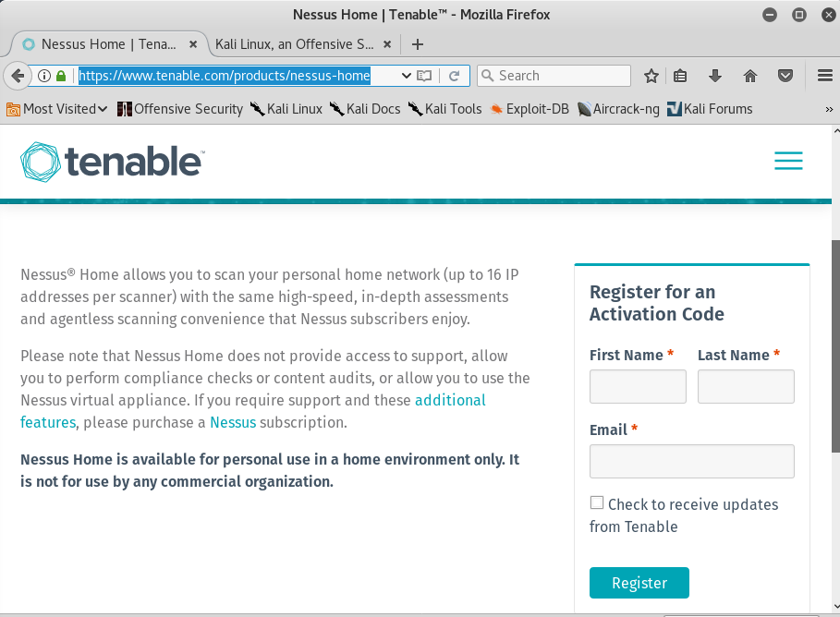The height and width of the screenshot is (617, 840).
Task: Open the Downloads arrow icon
Action: (714, 76)
